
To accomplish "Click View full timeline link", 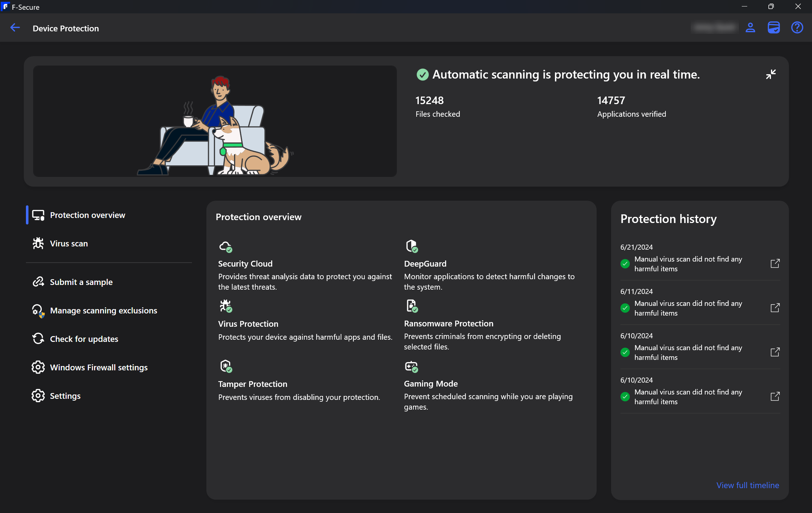I will (x=748, y=485).
